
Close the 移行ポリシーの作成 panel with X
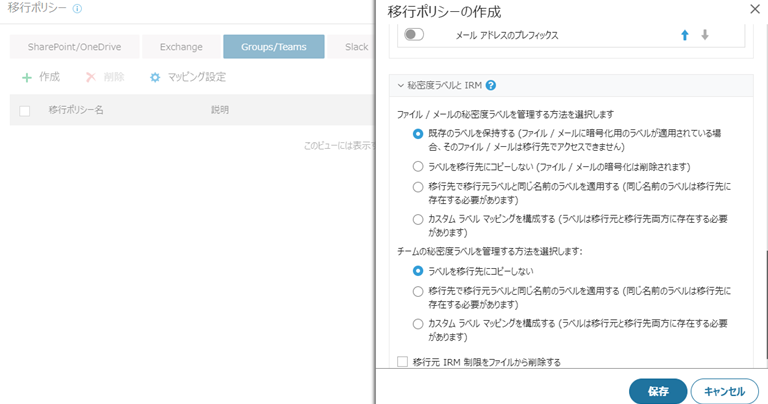point(755,9)
